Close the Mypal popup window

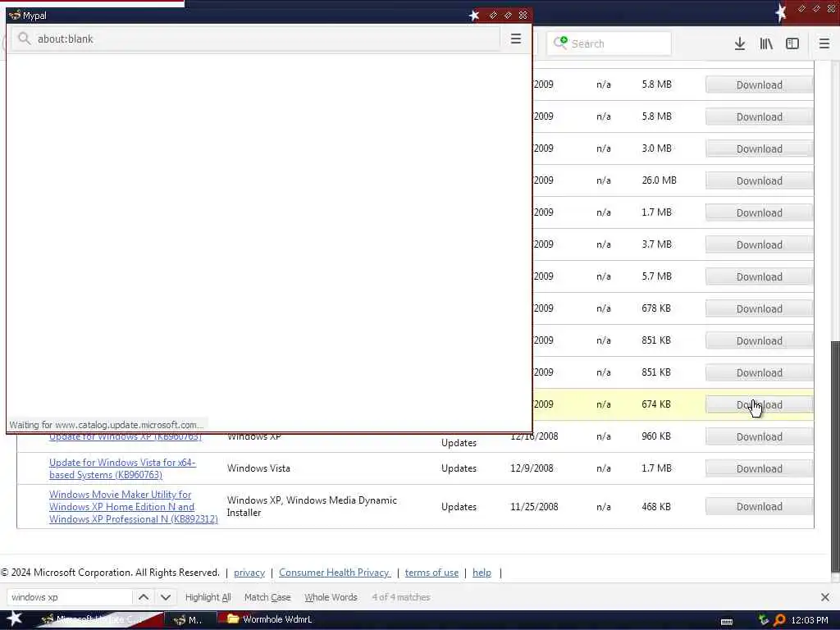point(523,15)
